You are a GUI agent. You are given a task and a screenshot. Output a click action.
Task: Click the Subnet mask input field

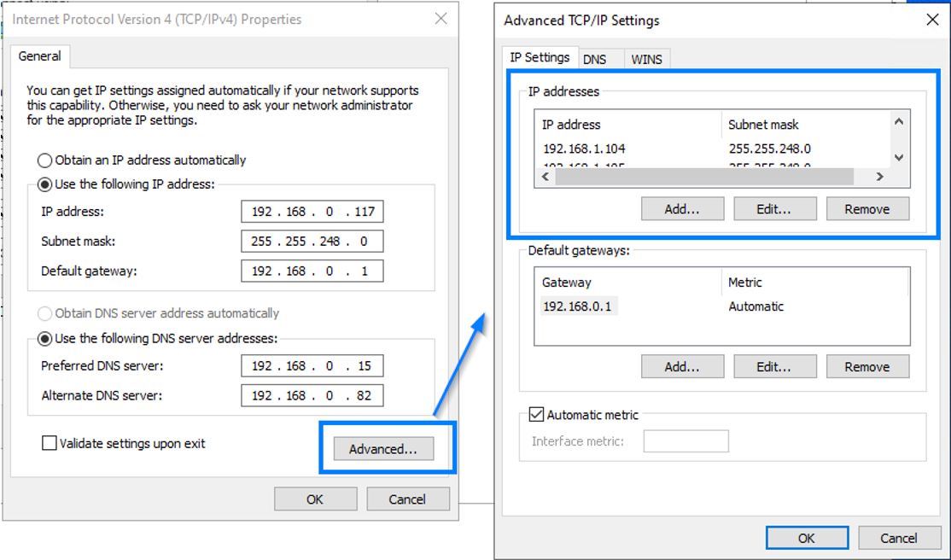coord(312,241)
